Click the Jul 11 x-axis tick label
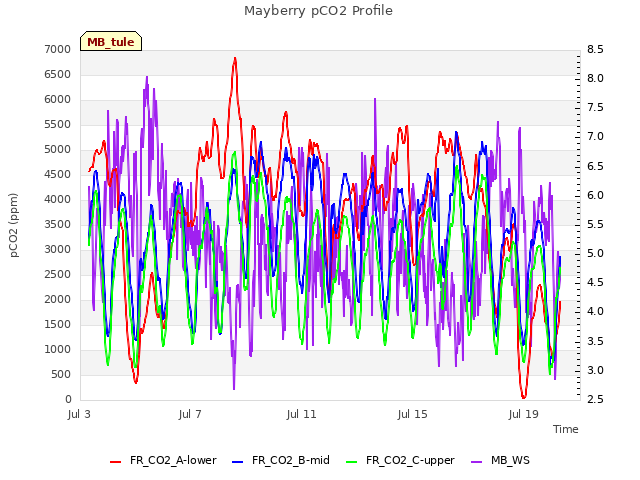The image size is (640, 480). click(x=302, y=414)
